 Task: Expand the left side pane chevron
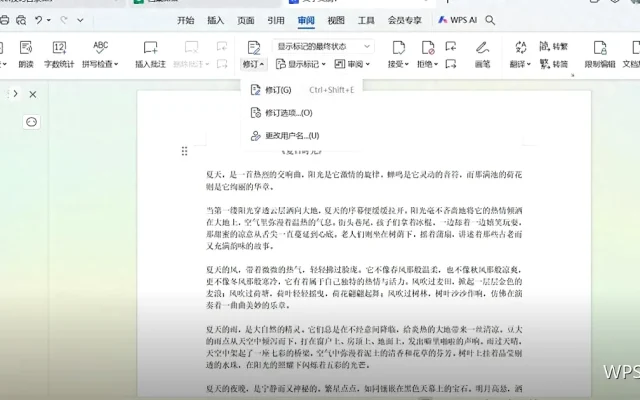pyautogui.click(x=15, y=94)
